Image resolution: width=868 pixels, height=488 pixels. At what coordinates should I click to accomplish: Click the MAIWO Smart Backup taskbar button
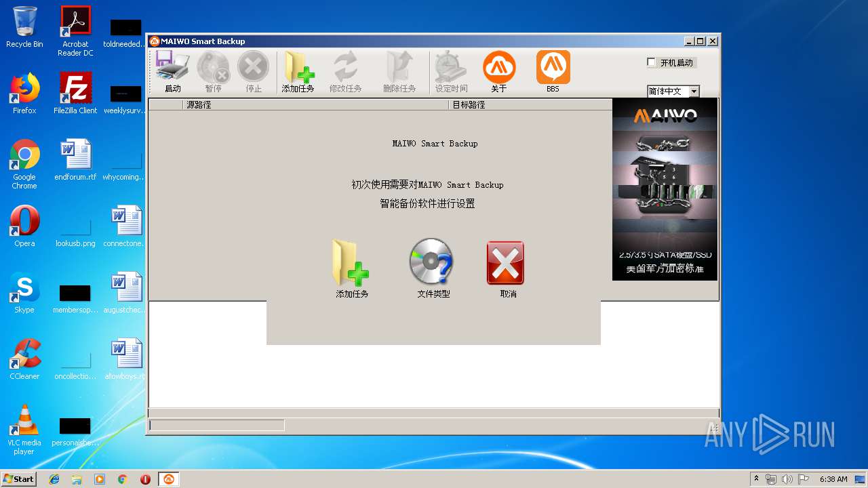(x=168, y=479)
